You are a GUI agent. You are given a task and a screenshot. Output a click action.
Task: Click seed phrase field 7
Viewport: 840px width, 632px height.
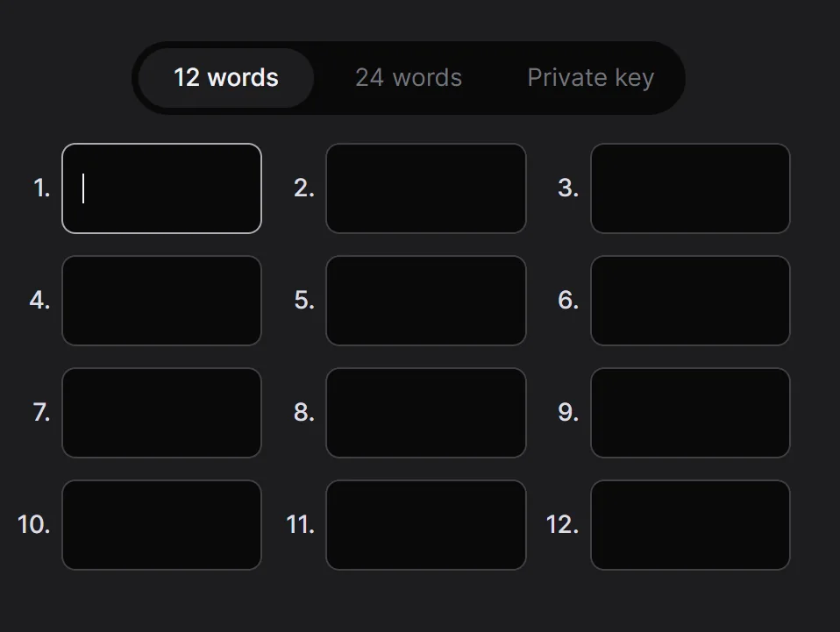(161, 413)
